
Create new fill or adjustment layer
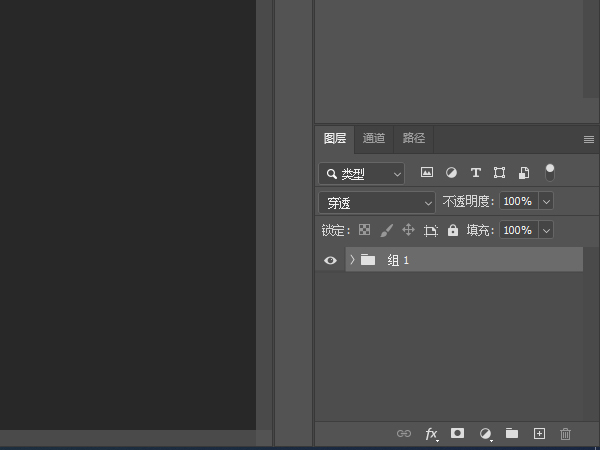click(x=486, y=433)
